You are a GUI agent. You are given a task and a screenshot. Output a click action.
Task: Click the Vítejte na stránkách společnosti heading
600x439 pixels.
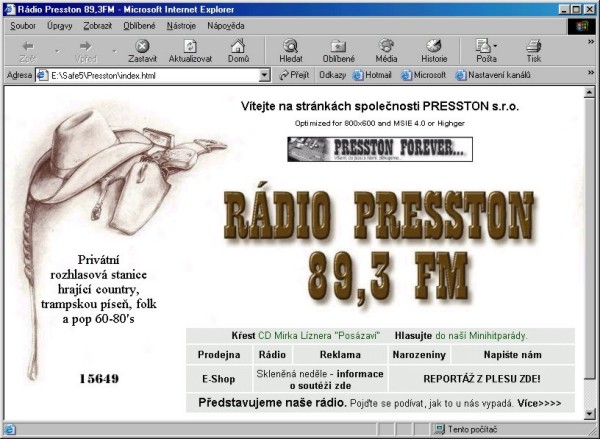click(x=380, y=106)
